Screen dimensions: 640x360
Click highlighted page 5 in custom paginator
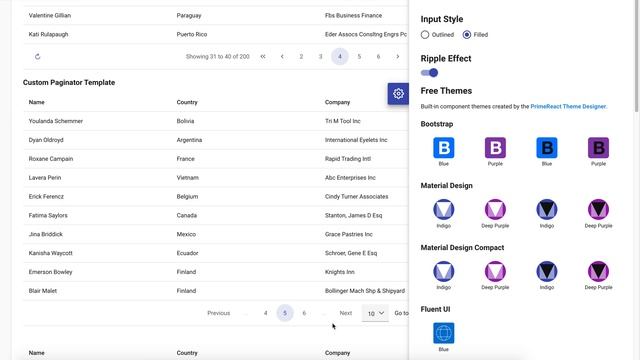(285, 313)
